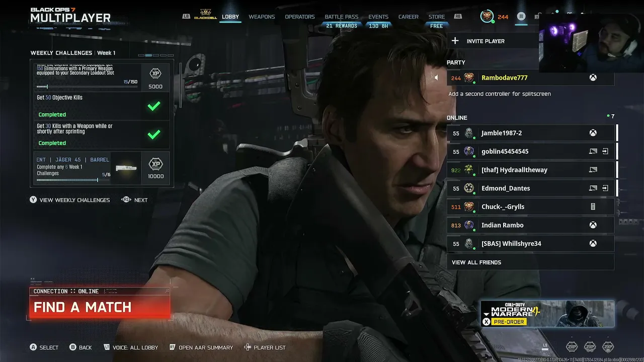
Task: Select the Jamble1987-2 friend row
Action: click(530, 133)
